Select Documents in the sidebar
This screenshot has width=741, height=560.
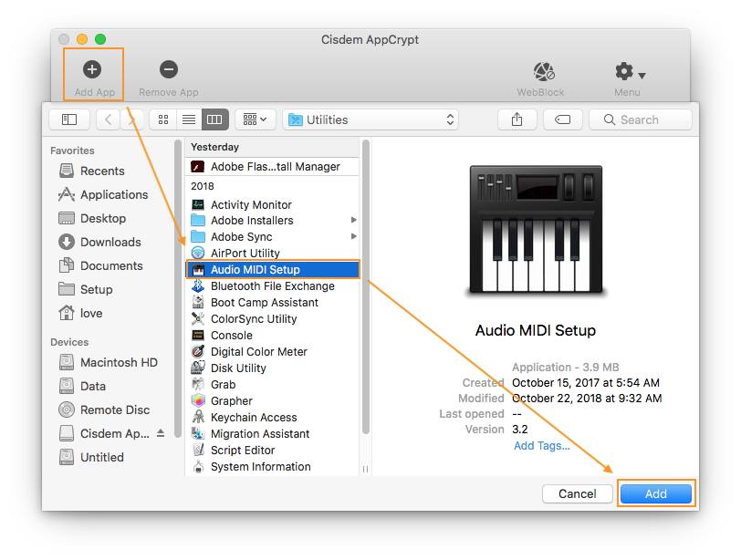pos(100,265)
